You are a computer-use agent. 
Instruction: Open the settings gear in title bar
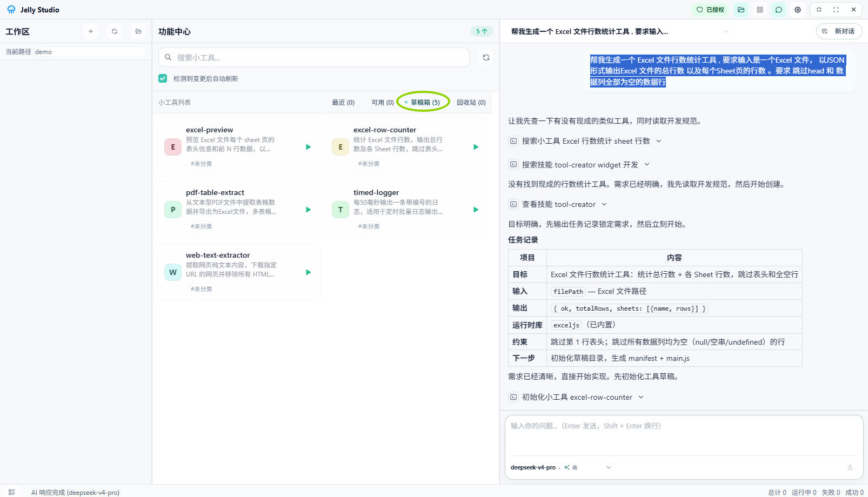[798, 10]
